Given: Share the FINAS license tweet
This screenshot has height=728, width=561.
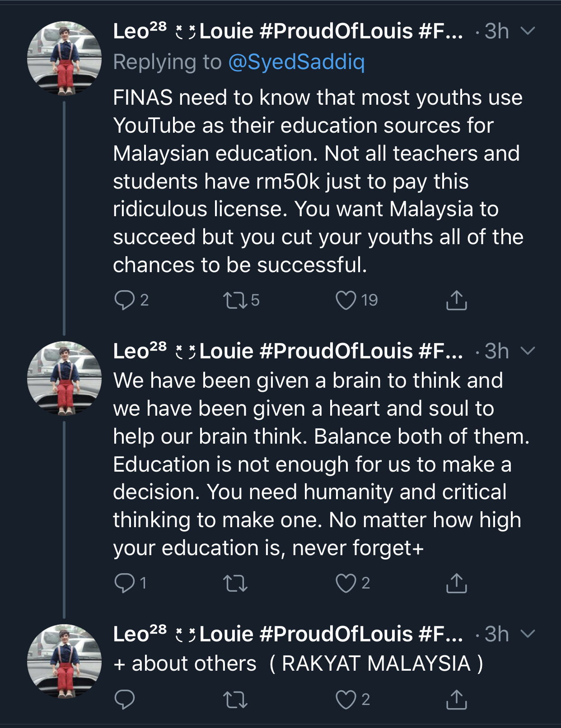Looking at the screenshot, I should 456,300.
